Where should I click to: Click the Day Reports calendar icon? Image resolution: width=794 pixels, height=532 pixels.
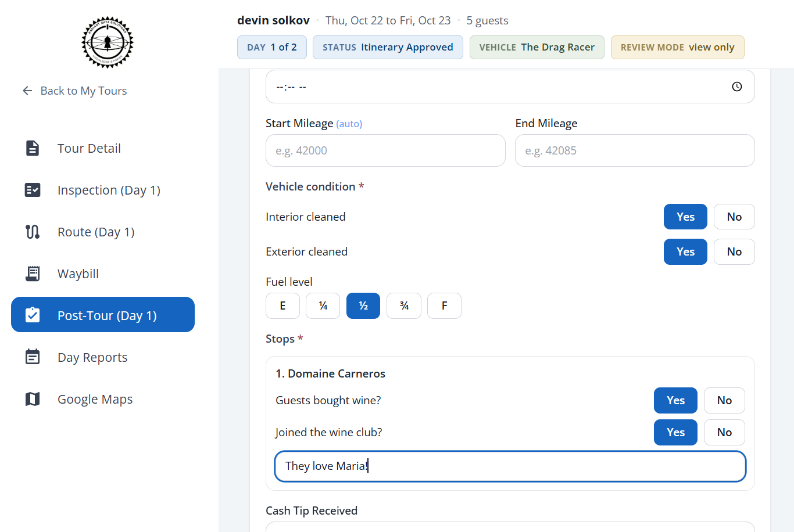(x=33, y=357)
